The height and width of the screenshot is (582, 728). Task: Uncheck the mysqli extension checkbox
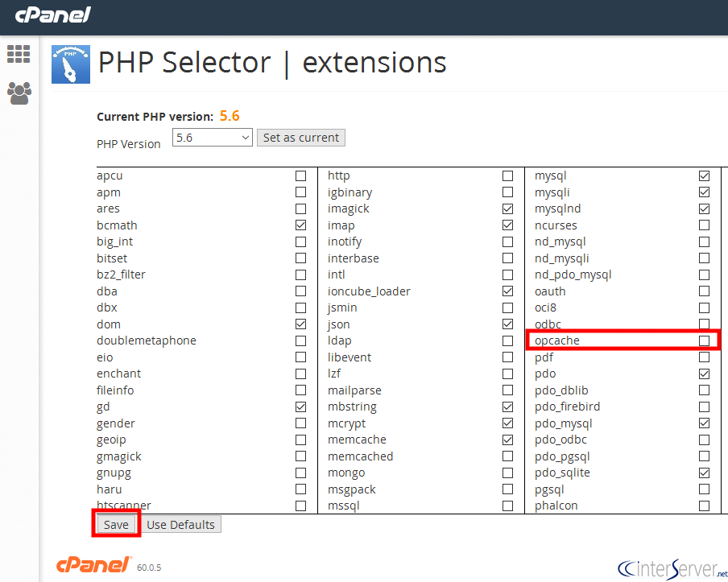click(x=704, y=192)
